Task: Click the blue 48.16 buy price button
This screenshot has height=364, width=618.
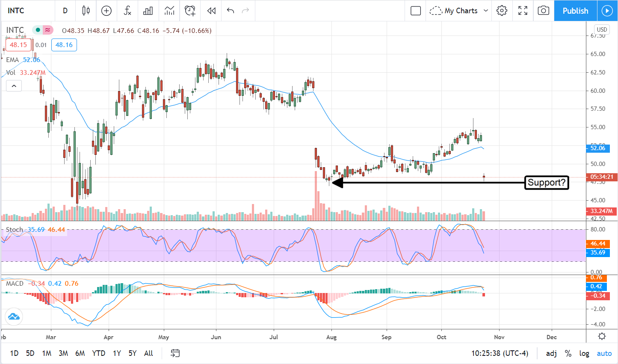Action: click(64, 45)
